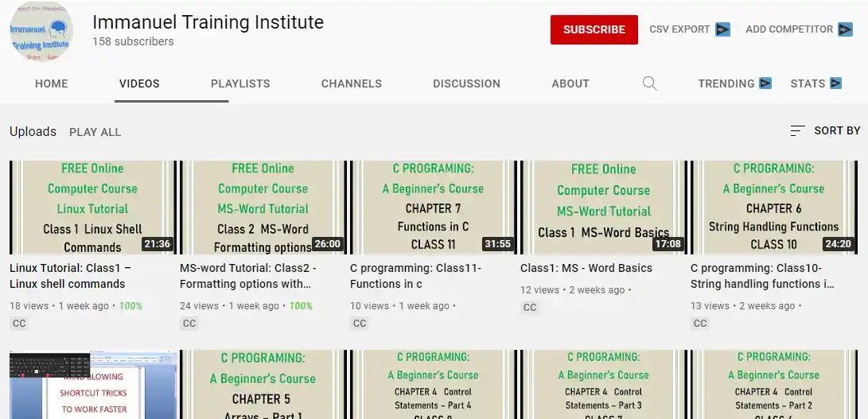868x419 pixels.
Task: Click the 'Uploads' heading
Action: pos(33,132)
